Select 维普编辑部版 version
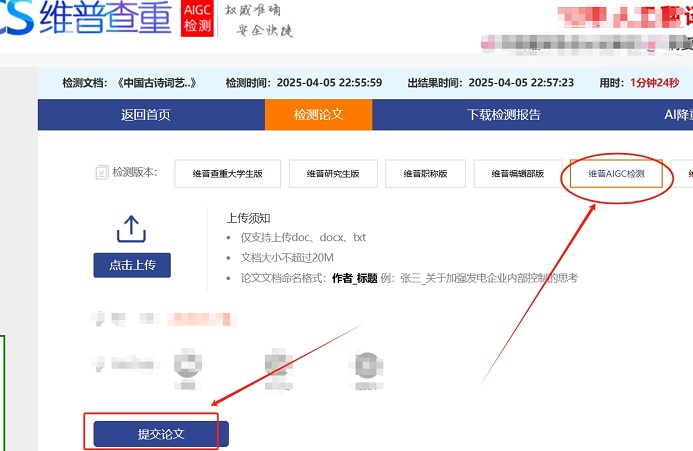693x451 pixels. tap(518, 174)
